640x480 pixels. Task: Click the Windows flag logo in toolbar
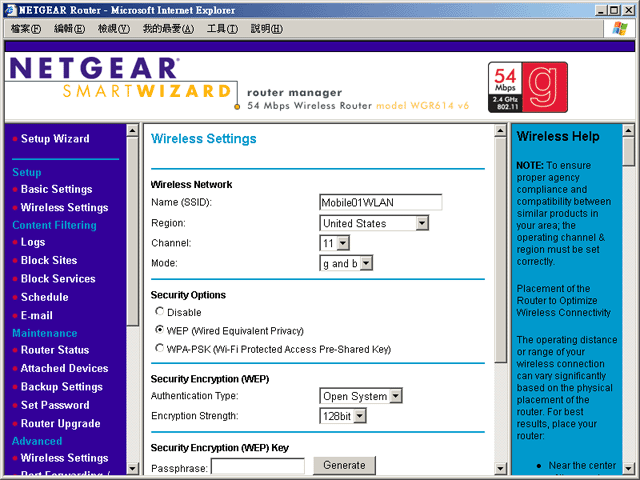click(620, 29)
